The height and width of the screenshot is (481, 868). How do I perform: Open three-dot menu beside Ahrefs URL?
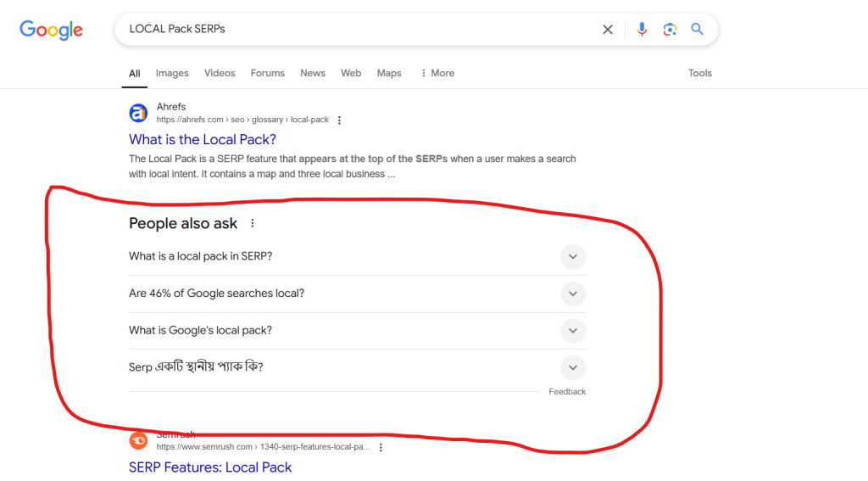pos(339,120)
